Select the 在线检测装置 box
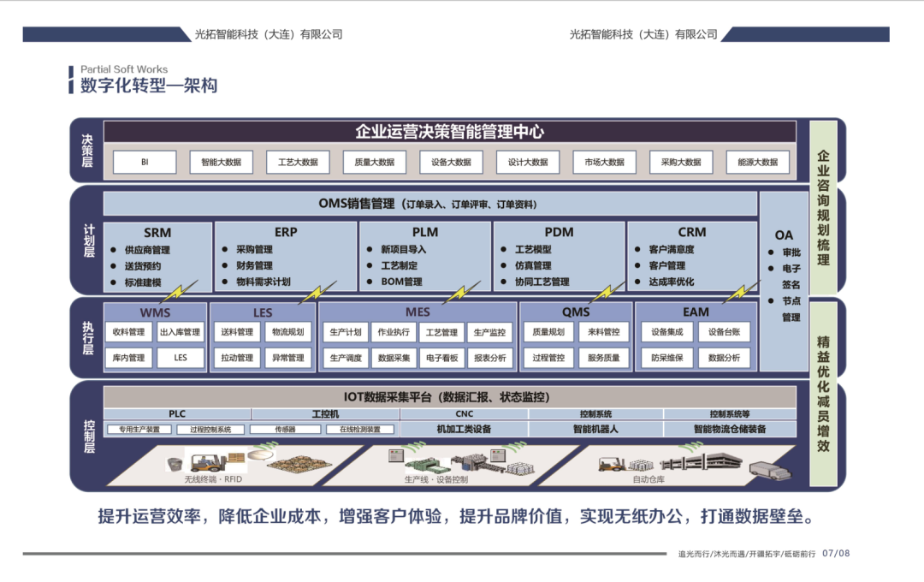This screenshot has height=582, width=924. click(360, 430)
